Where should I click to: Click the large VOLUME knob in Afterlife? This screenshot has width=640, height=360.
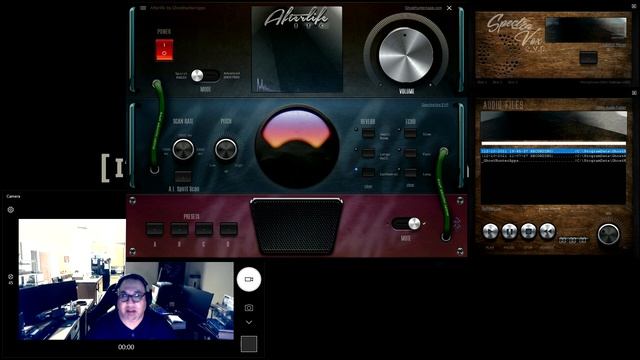click(406, 54)
